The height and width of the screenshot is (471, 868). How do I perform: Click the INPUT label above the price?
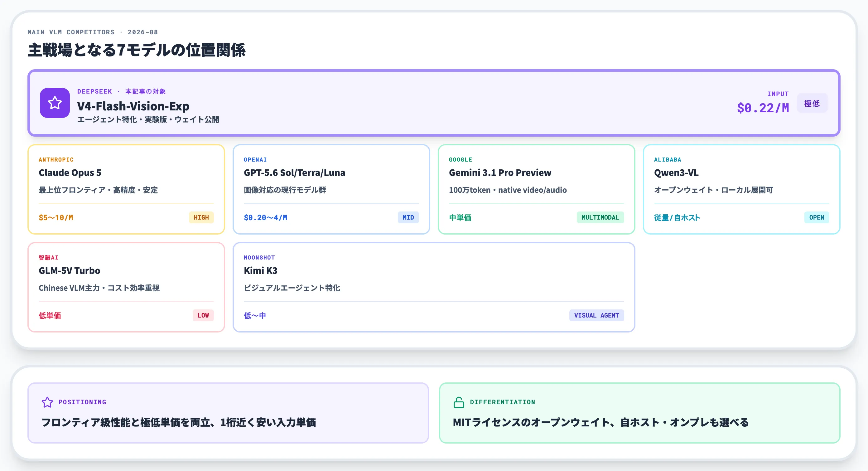pos(778,94)
